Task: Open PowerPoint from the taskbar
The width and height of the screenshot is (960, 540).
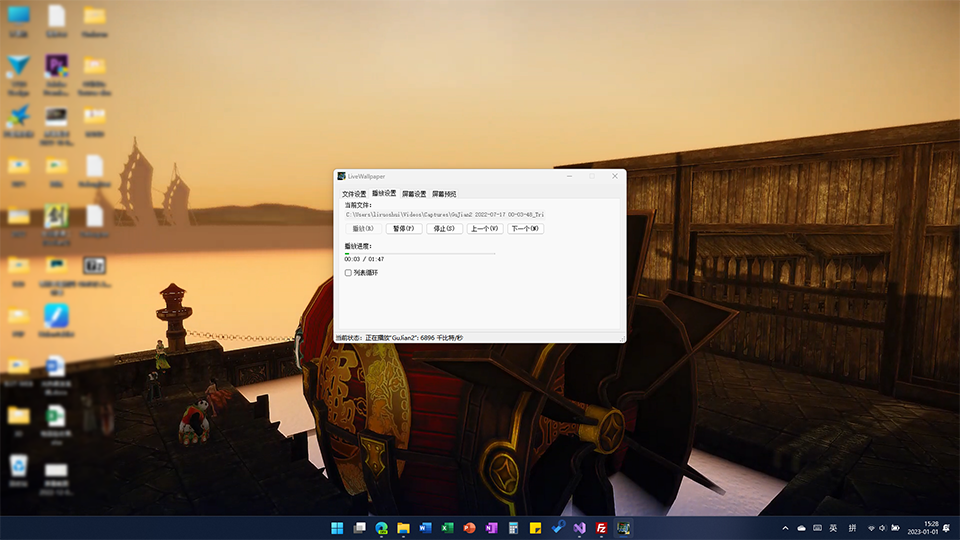Action: [x=470, y=528]
